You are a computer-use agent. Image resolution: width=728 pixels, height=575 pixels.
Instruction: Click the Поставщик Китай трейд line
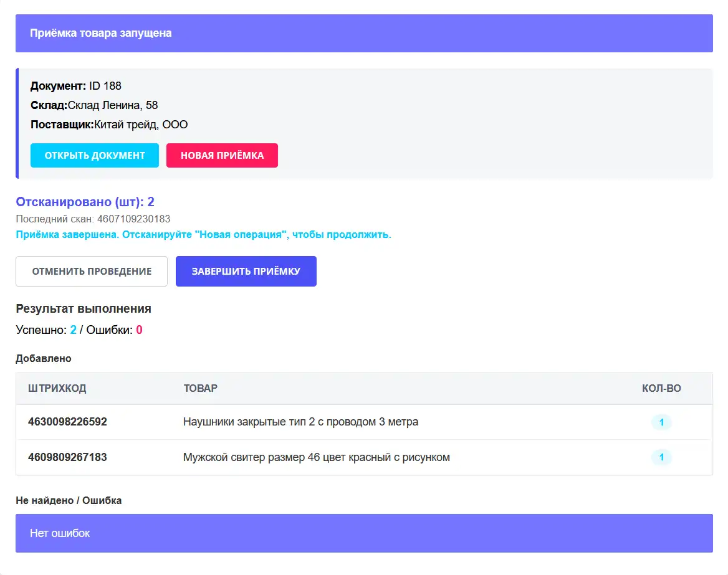tap(109, 125)
